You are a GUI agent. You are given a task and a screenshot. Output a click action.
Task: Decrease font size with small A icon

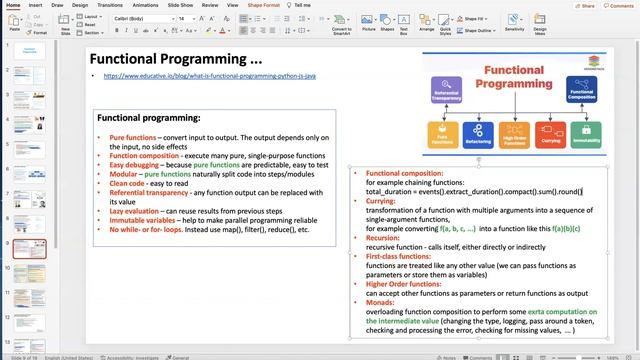click(x=212, y=19)
